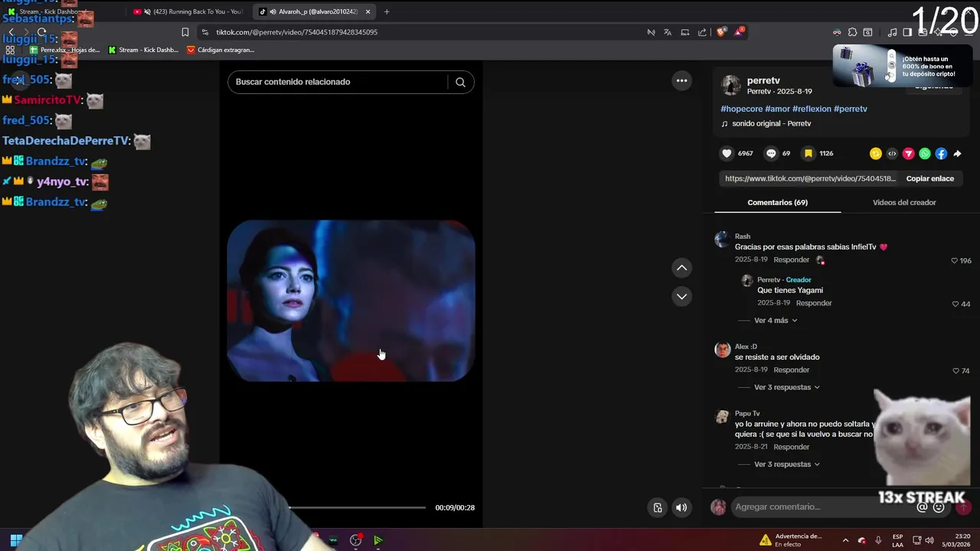Viewport: 980px width, 551px height.
Task: Save the video with the bookmark icon
Action: pyautogui.click(x=808, y=153)
